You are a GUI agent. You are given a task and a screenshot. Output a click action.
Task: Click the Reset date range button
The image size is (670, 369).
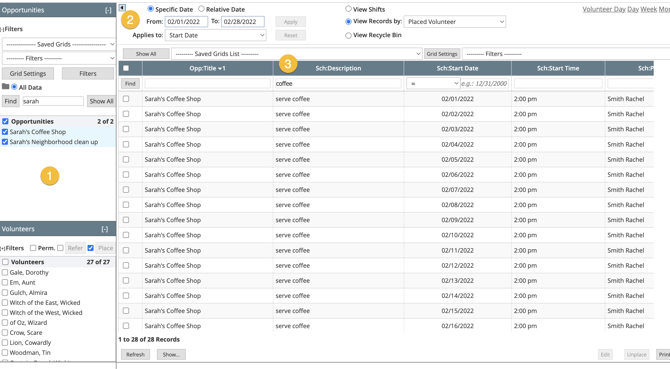click(291, 35)
